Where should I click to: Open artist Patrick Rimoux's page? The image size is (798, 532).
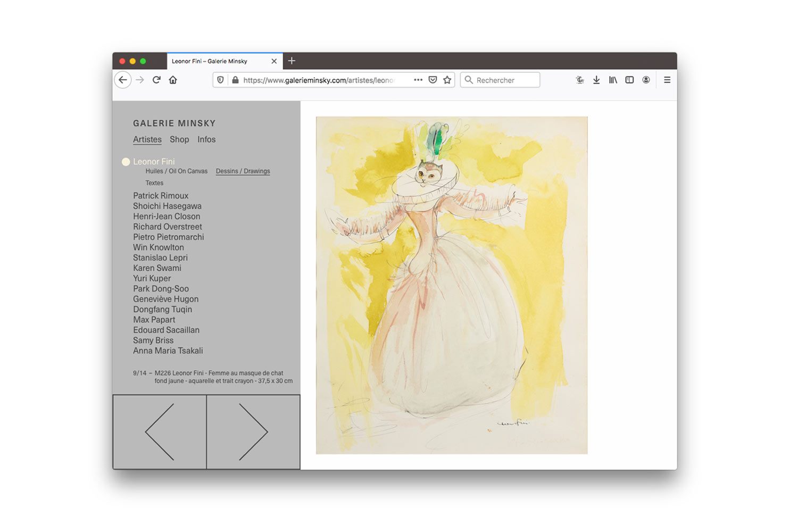coord(161,196)
